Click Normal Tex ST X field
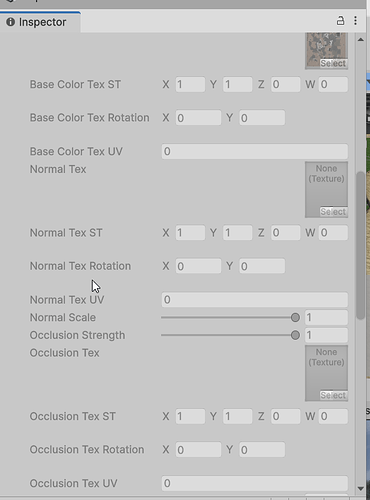The height and width of the screenshot is (500, 370). pos(190,233)
